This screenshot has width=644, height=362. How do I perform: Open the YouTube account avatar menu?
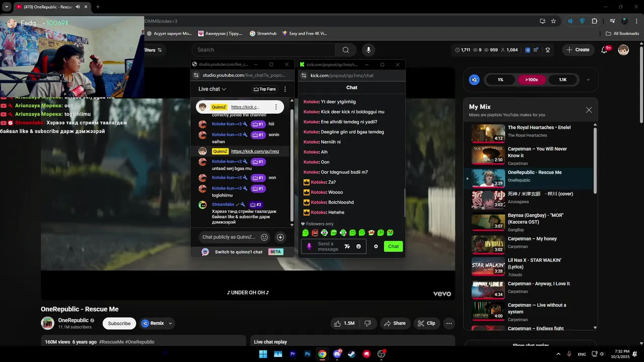pyautogui.click(x=623, y=50)
